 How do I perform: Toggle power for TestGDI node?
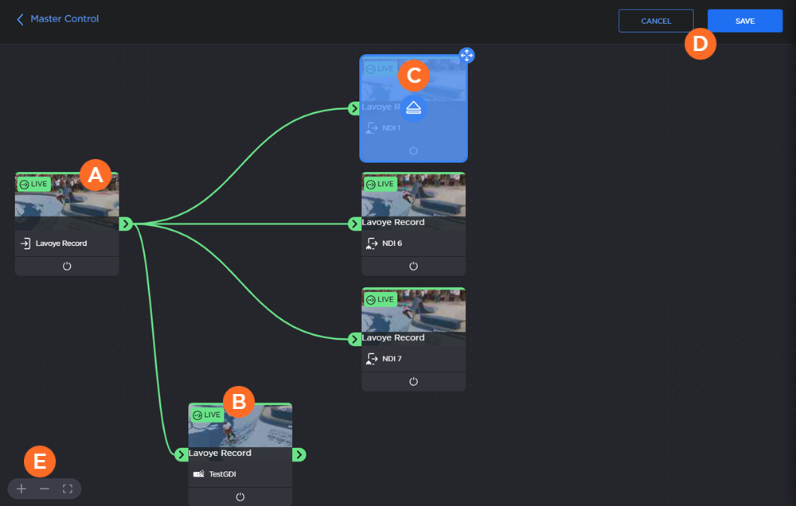240,497
